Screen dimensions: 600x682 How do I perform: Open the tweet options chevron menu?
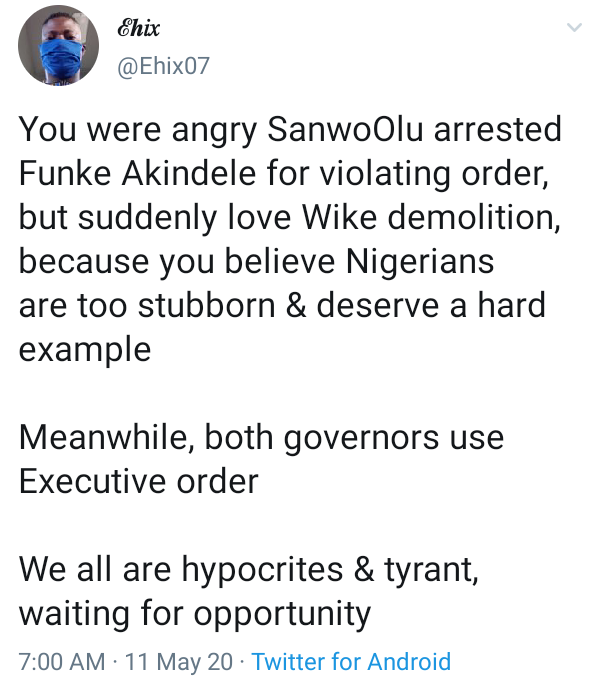point(574,29)
